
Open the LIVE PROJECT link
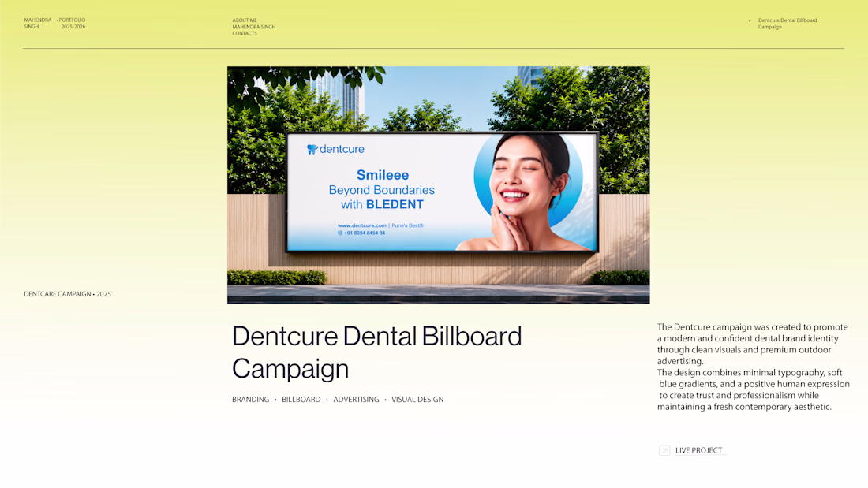[698, 450]
